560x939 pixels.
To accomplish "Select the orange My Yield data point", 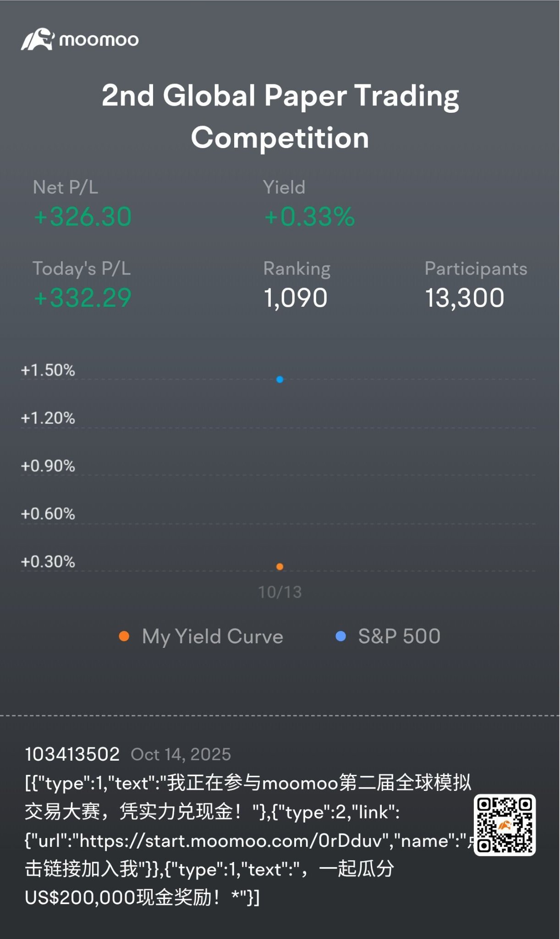I will pos(280,567).
